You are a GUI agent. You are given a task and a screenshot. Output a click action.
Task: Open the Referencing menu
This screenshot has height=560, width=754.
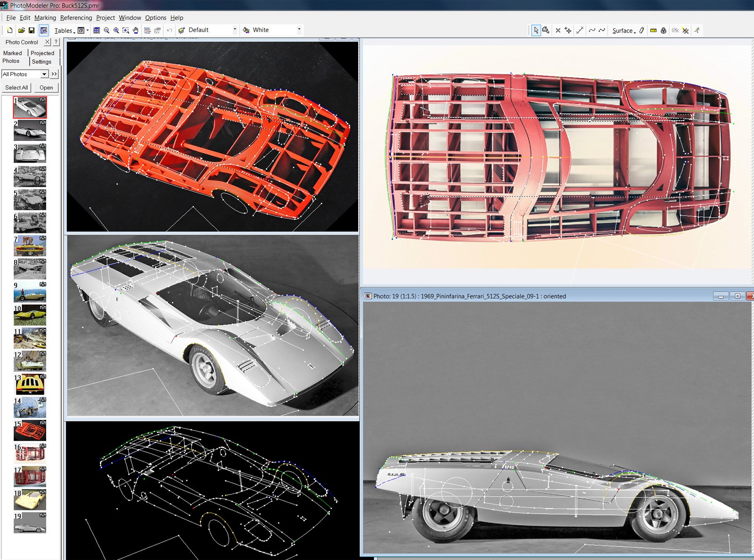(x=76, y=17)
